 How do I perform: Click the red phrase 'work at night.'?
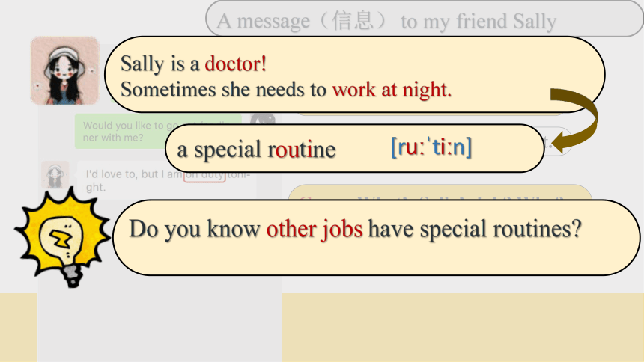pos(392,90)
